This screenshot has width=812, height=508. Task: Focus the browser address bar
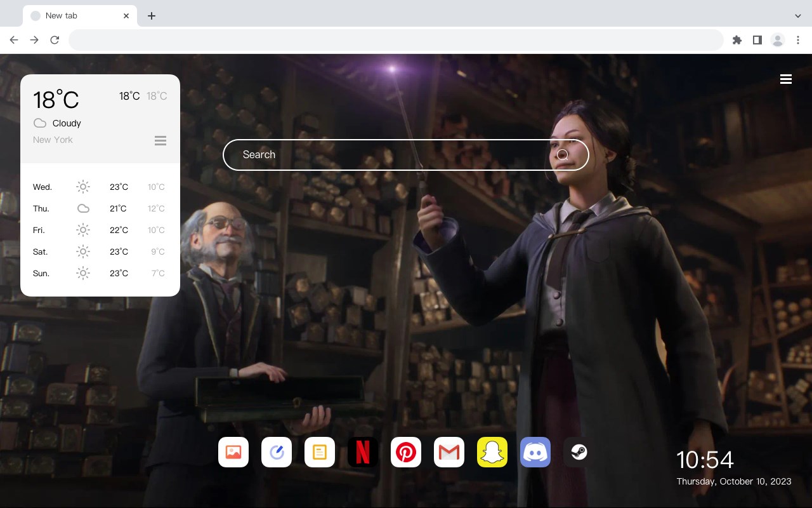pos(396,40)
